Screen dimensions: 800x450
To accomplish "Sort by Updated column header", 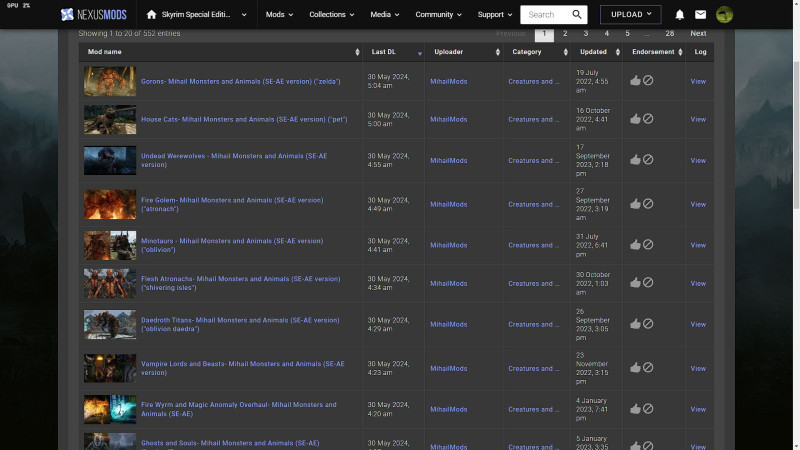I will (596, 52).
